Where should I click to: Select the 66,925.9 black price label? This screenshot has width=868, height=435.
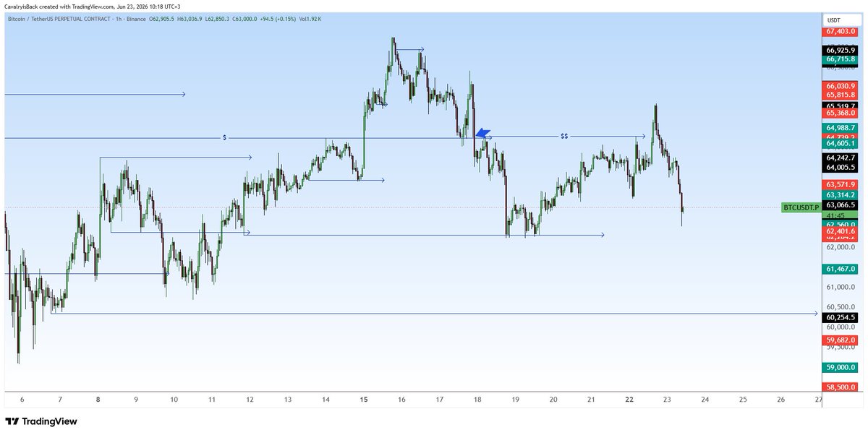point(841,51)
